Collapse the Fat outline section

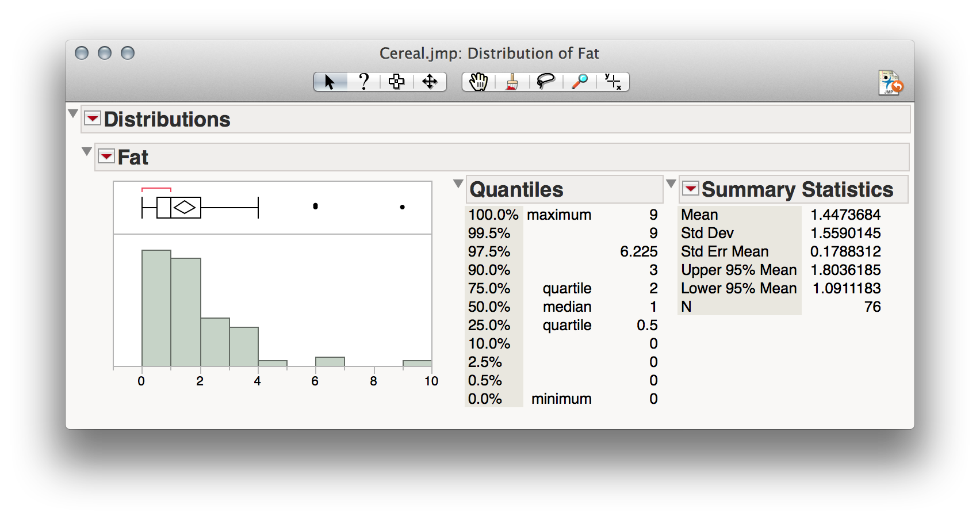tap(87, 151)
